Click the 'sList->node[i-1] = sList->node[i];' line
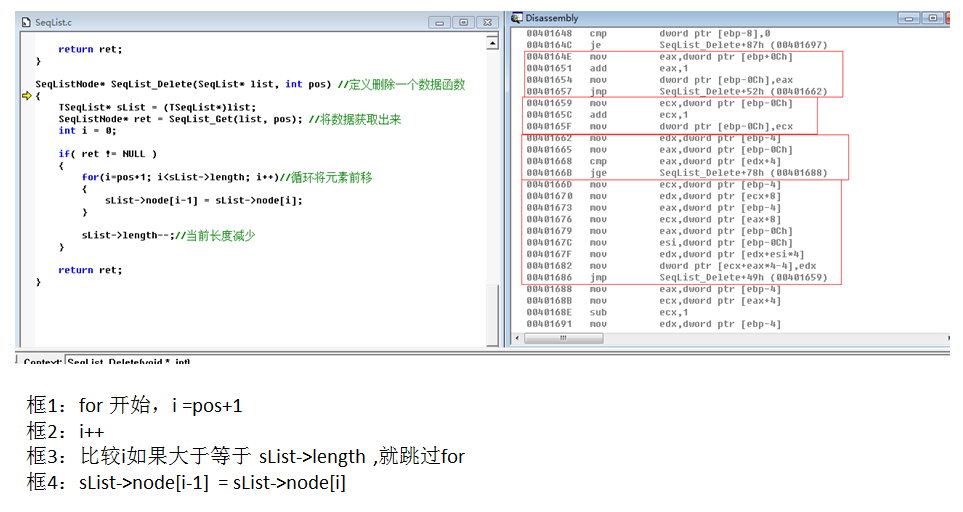This screenshot has height=512, width=963. pos(204,201)
